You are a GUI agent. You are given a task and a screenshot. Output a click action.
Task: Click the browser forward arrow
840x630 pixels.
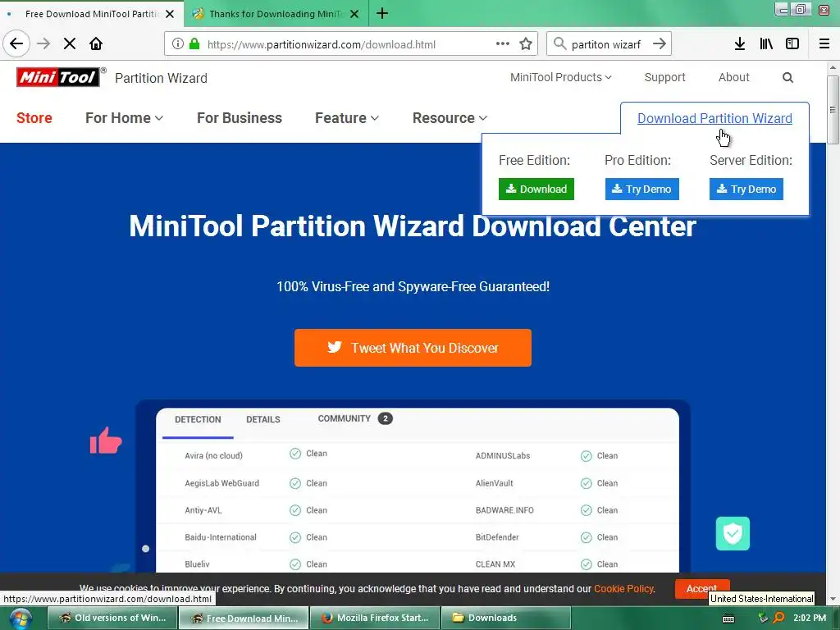[x=43, y=43]
